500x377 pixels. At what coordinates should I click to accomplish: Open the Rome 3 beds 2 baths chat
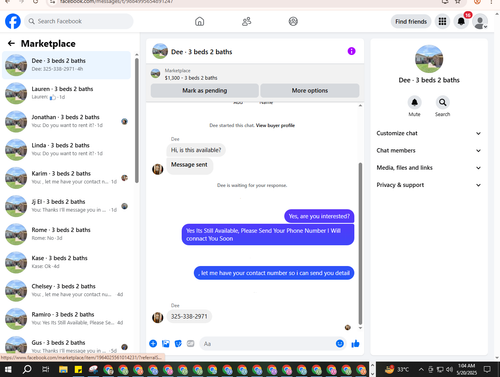[67, 234]
